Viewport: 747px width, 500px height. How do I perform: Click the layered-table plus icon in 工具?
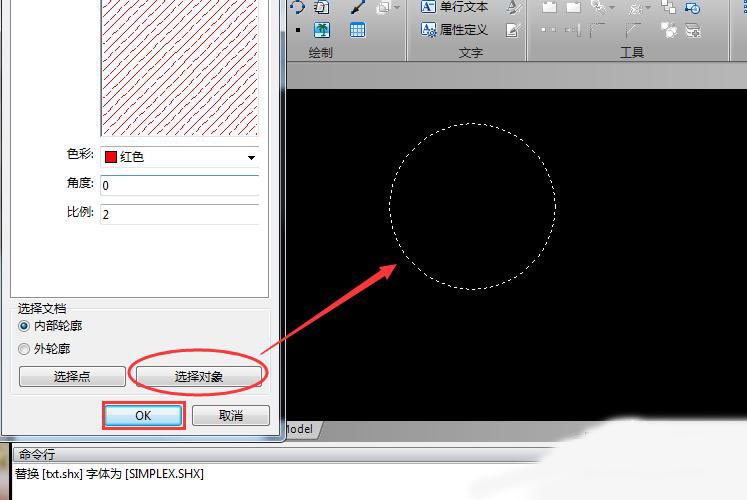pyautogui.click(x=693, y=30)
